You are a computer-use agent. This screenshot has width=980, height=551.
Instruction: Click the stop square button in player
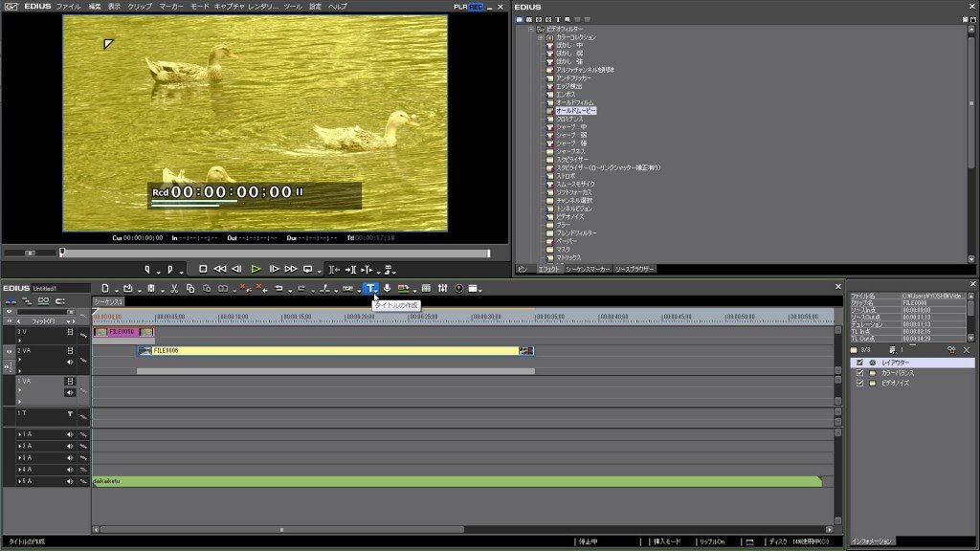click(x=203, y=269)
